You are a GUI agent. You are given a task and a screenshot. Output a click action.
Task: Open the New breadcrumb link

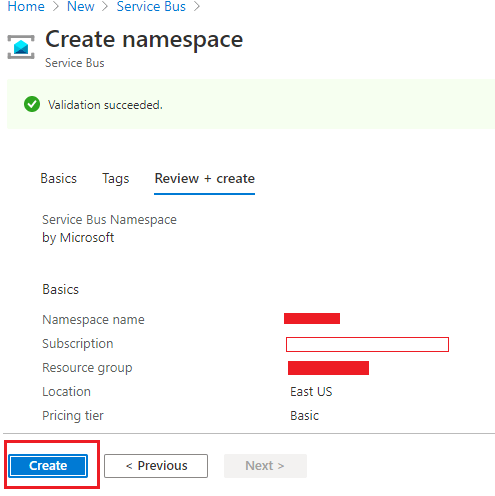click(81, 6)
